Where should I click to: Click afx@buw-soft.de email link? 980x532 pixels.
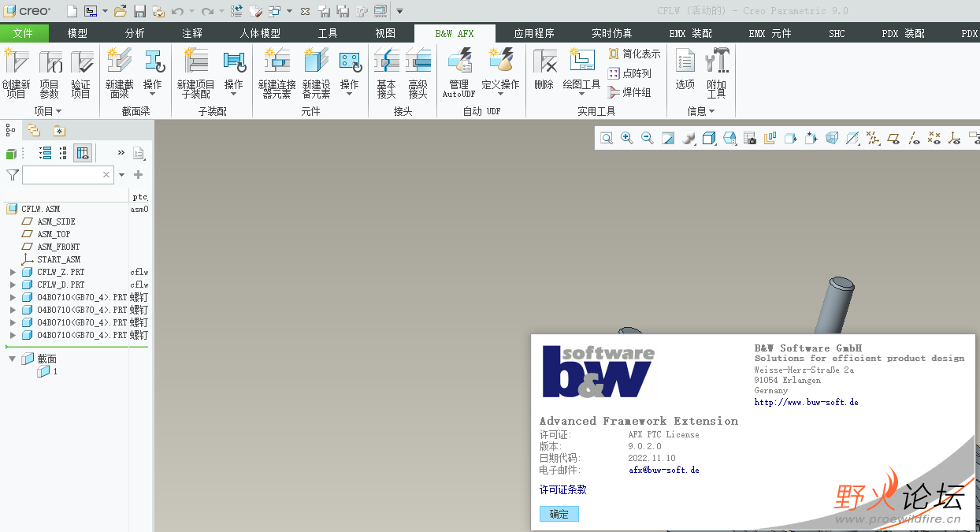tap(663, 470)
